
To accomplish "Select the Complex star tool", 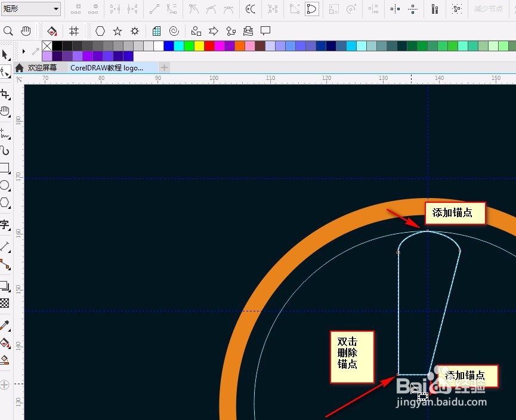I will pos(135,31).
